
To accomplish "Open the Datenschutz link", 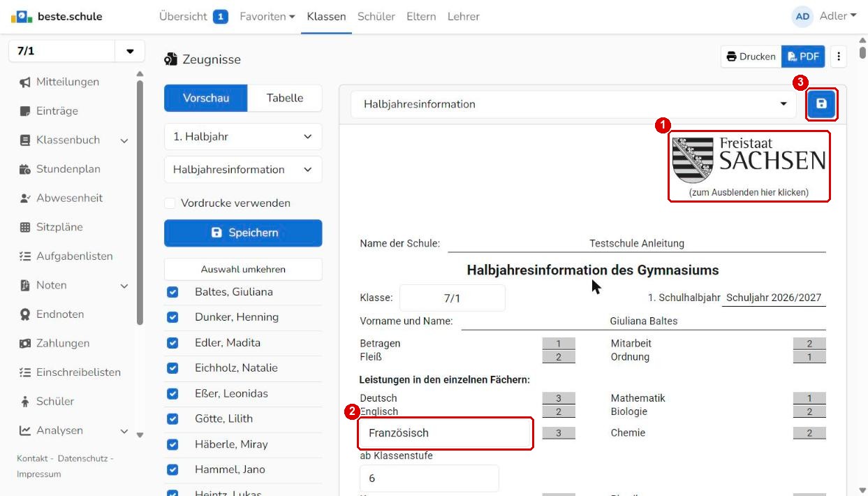I will (x=82, y=458).
